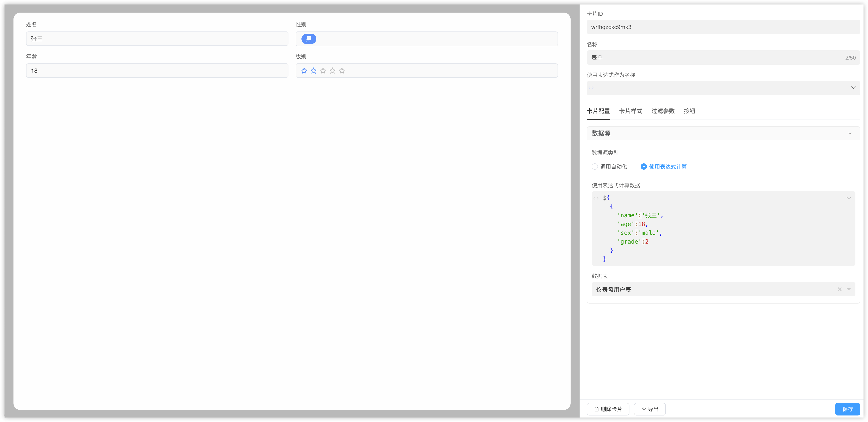Select the 使用表达式计算 radio option

click(643, 167)
